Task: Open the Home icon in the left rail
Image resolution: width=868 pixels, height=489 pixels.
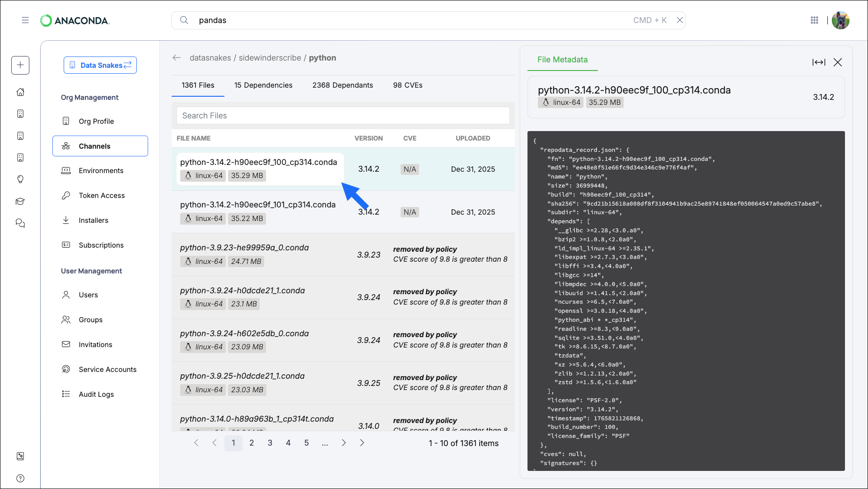Action: (x=20, y=92)
